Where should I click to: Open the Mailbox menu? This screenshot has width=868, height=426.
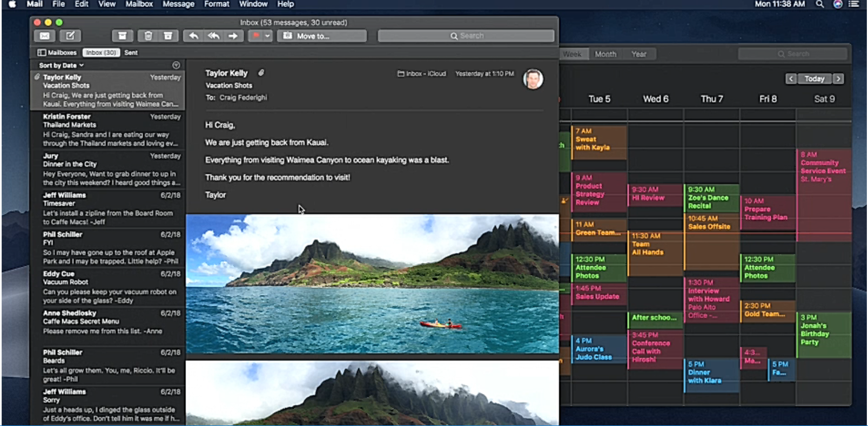139,4
